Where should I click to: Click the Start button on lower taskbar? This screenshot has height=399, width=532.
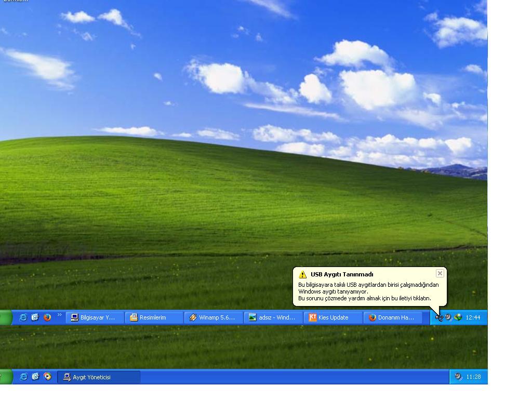[x=6, y=377]
